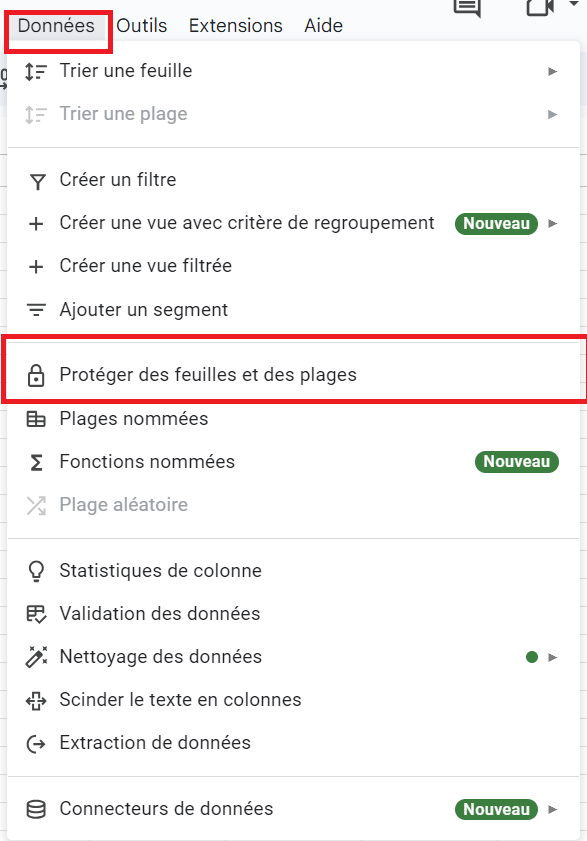The height and width of the screenshot is (841, 587).
Task: Click the Extraction de données arrow icon
Action: tap(36, 743)
